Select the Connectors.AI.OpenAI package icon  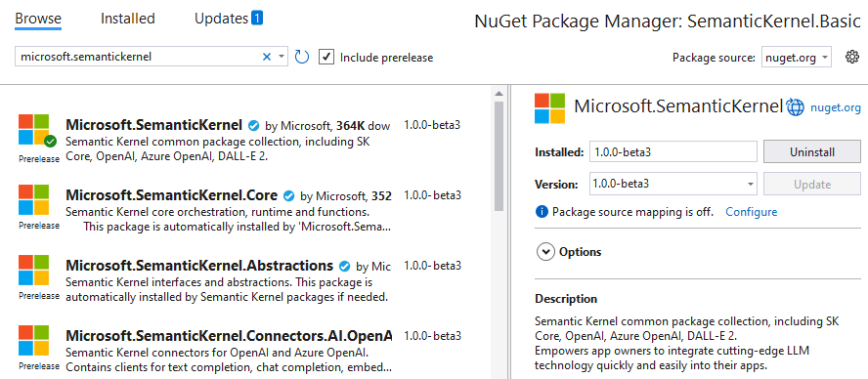click(x=34, y=341)
